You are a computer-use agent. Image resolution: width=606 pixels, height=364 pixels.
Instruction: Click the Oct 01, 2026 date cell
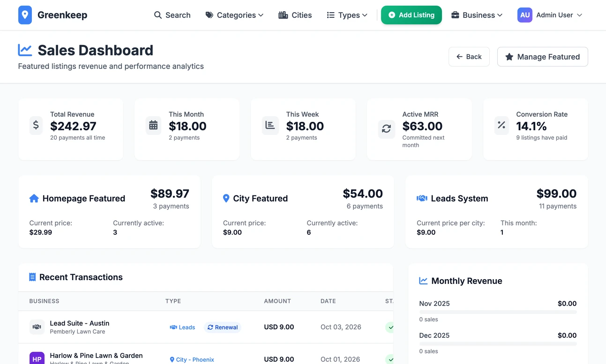[x=340, y=359]
